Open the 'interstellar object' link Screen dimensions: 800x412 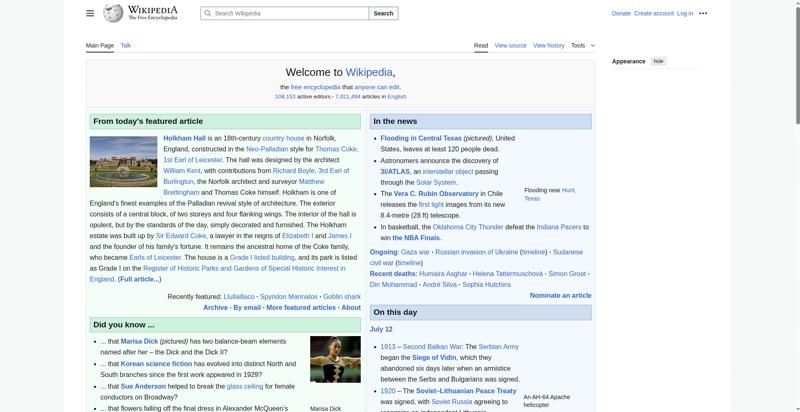[448, 171]
